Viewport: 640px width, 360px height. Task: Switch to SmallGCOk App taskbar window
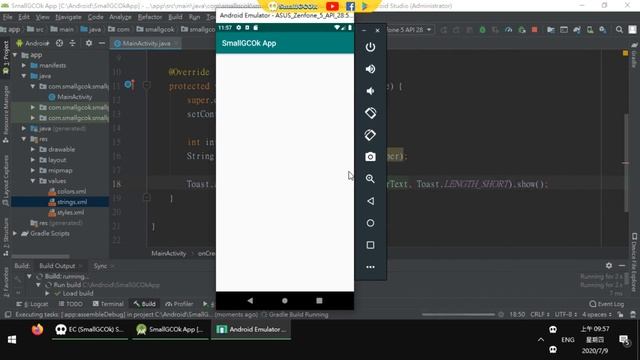pyautogui.click(x=171, y=329)
